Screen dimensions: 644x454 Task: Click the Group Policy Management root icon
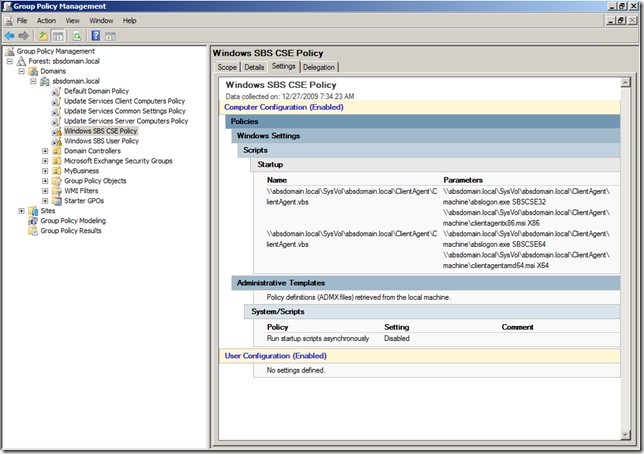[x=9, y=51]
